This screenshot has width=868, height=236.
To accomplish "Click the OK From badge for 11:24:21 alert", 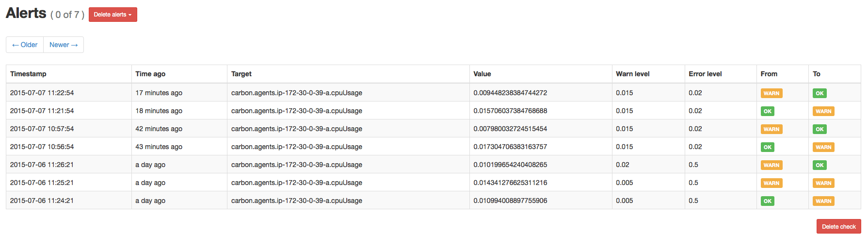I will pyautogui.click(x=767, y=201).
